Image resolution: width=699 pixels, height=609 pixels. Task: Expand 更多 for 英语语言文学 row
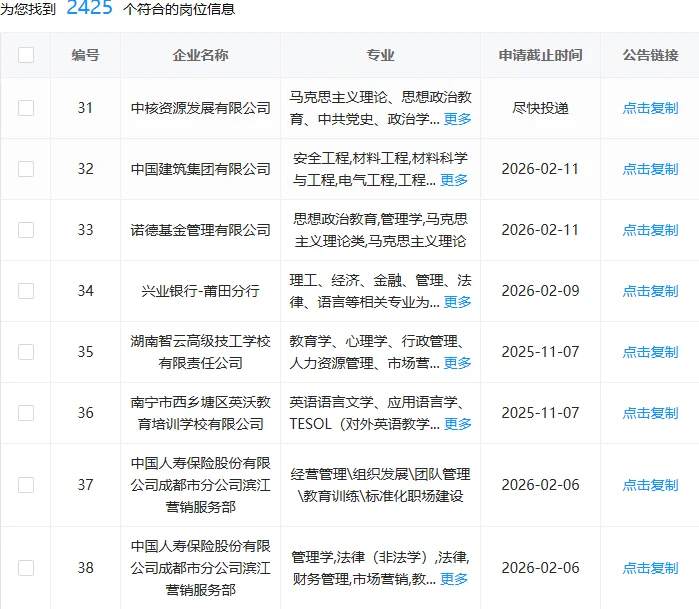457,424
